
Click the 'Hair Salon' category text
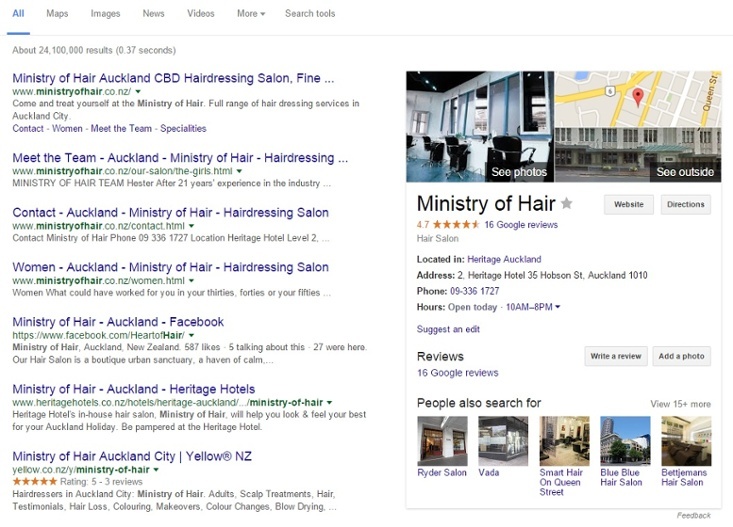[x=438, y=238]
